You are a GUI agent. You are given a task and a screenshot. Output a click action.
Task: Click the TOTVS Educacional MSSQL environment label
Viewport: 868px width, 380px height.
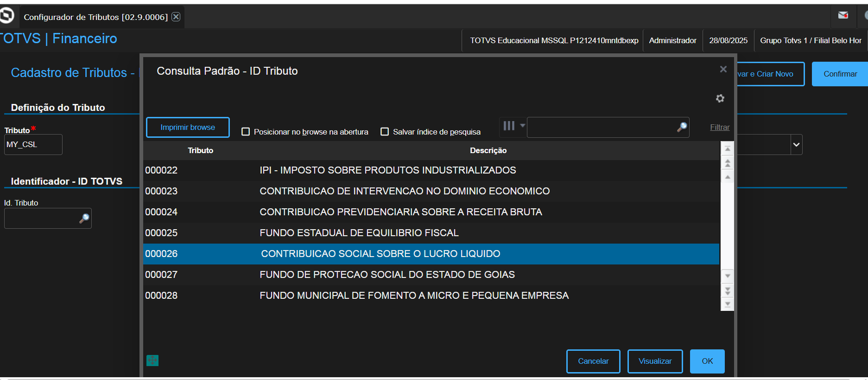click(x=554, y=40)
